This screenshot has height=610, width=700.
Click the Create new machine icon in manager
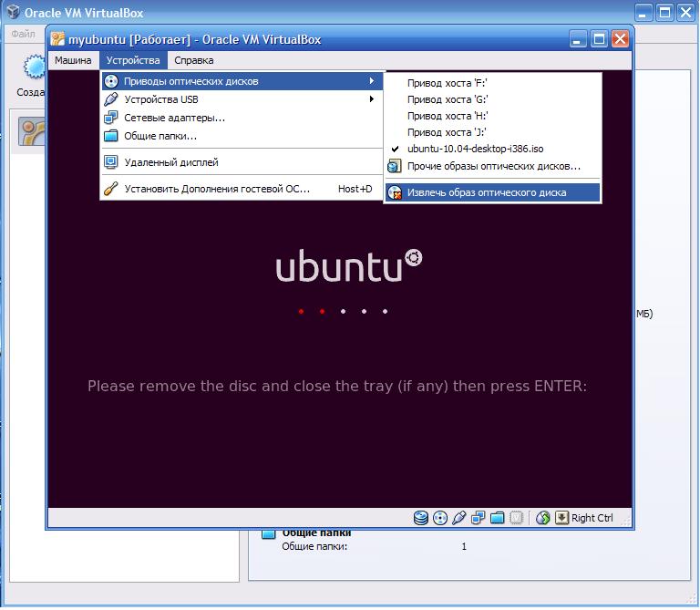click(x=34, y=67)
